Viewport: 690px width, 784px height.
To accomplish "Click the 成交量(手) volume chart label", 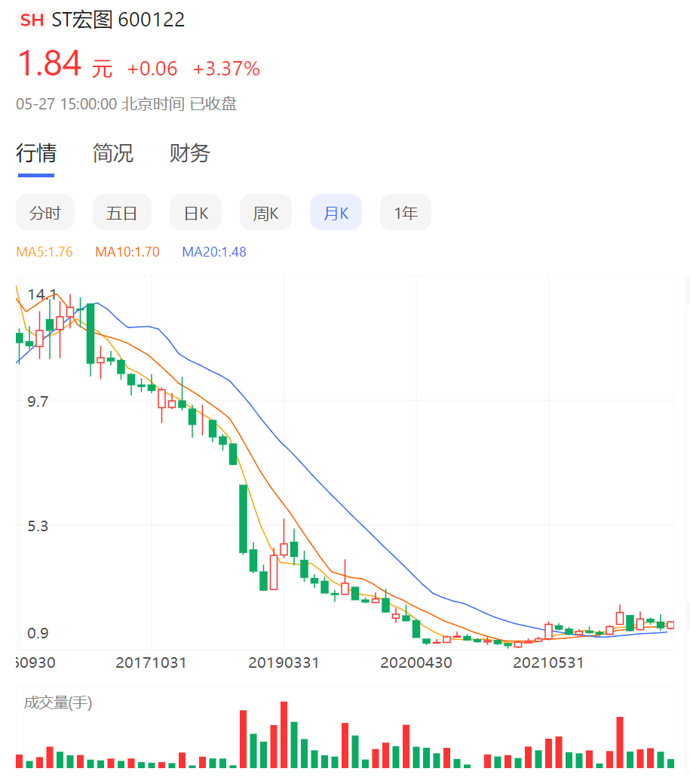I will [x=58, y=703].
